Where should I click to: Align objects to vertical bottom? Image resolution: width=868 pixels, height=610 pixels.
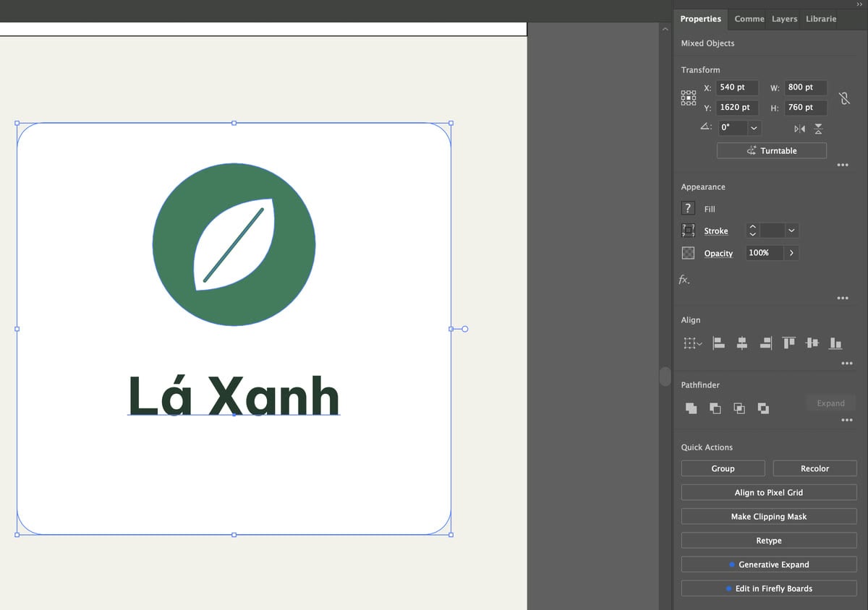coord(835,343)
